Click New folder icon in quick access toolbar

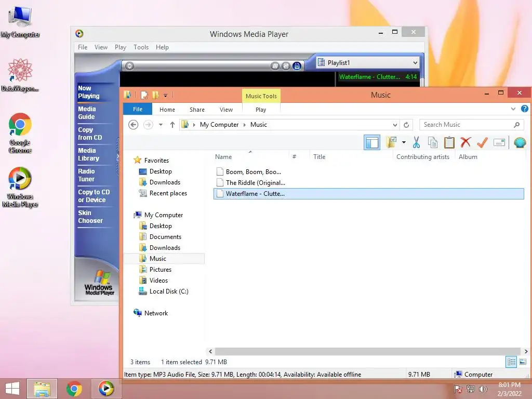point(155,95)
